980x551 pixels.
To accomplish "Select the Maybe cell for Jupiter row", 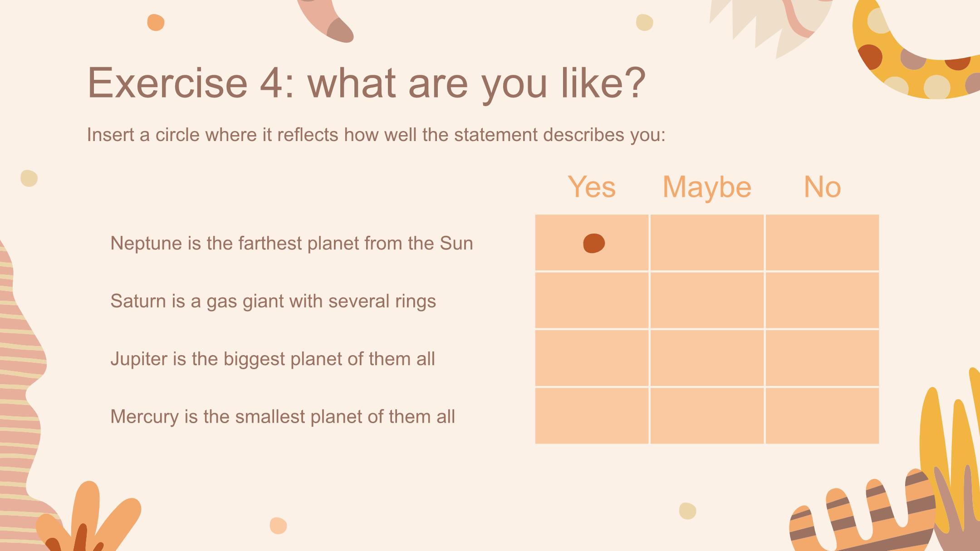I will click(x=707, y=358).
